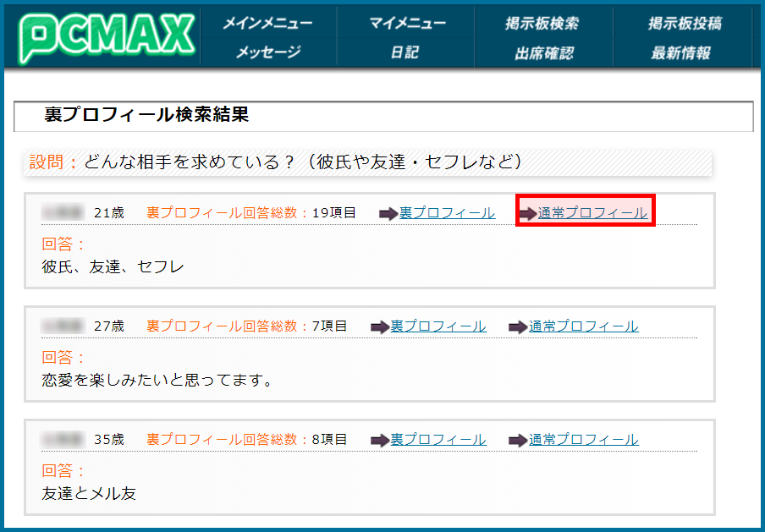Select 最新情報 in the navigation bar
Viewport: 765px width, 532px height.
tap(680, 52)
